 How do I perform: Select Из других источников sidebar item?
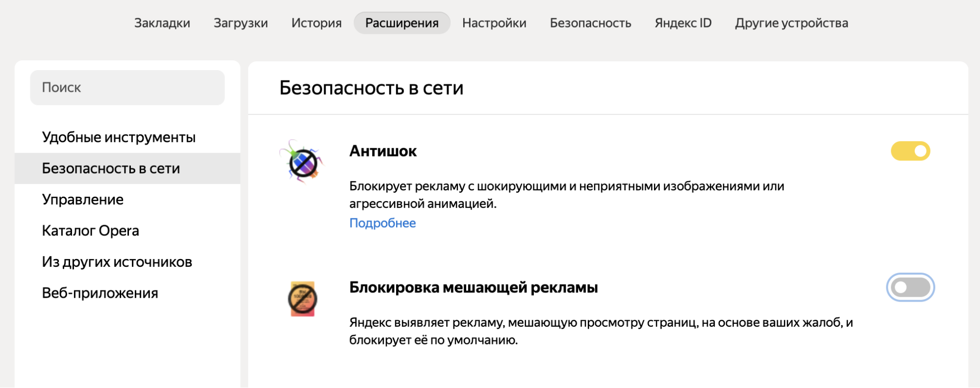pyautogui.click(x=117, y=262)
